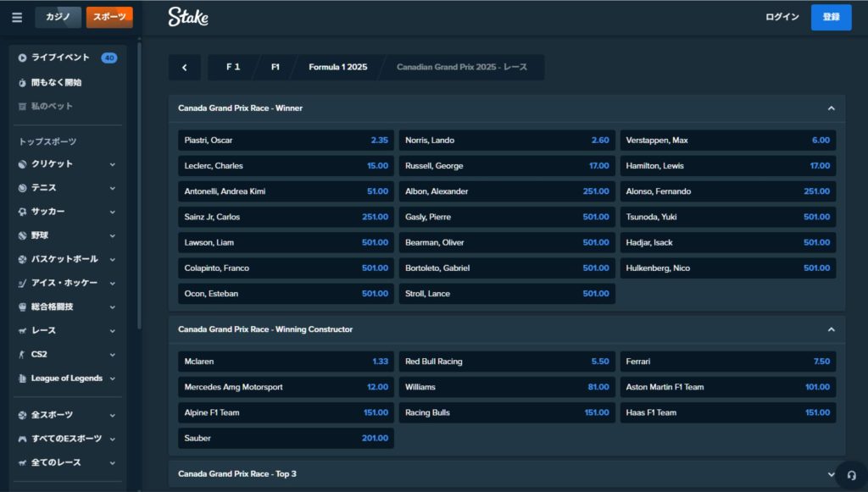Select Haas F1 Team odds 151.00
Viewport: 868px width, 492px height.
728,412
